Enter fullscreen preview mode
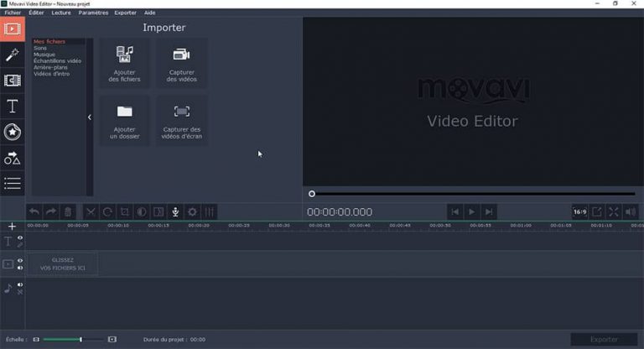Viewport: 644px width, 349px height. click(x=614, y=212)
